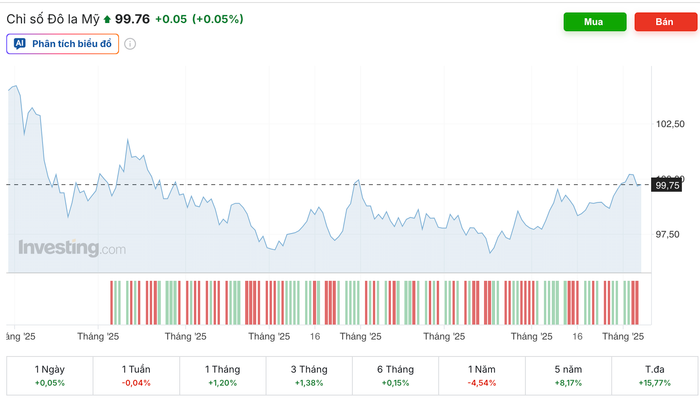Select the 1 Ngày timeframe
Viewport: 700px width, 400px height.
click(x=50, y=376)
